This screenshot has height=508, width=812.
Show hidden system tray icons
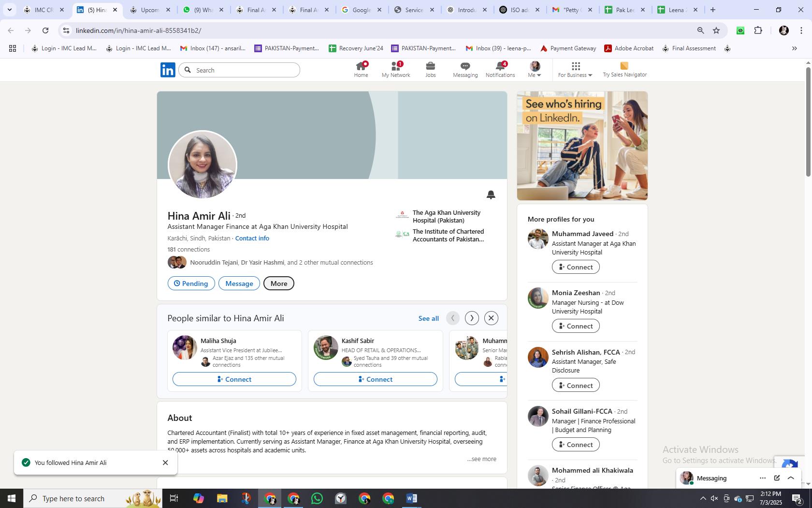click(703, 498)
